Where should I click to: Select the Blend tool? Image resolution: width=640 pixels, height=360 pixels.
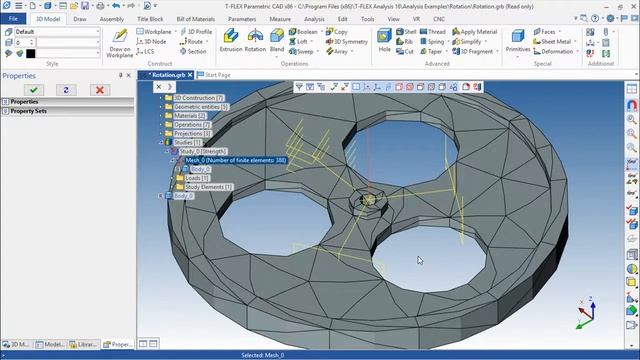[277, 40]
